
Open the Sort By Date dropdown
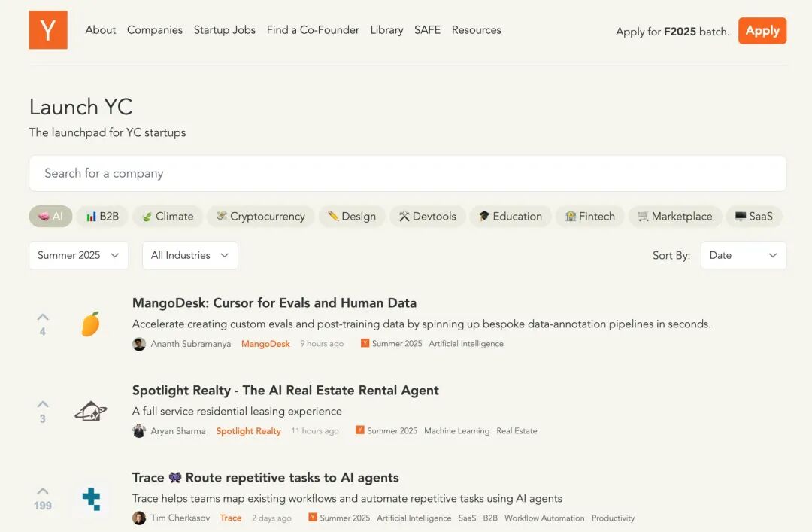coord(744,255)
